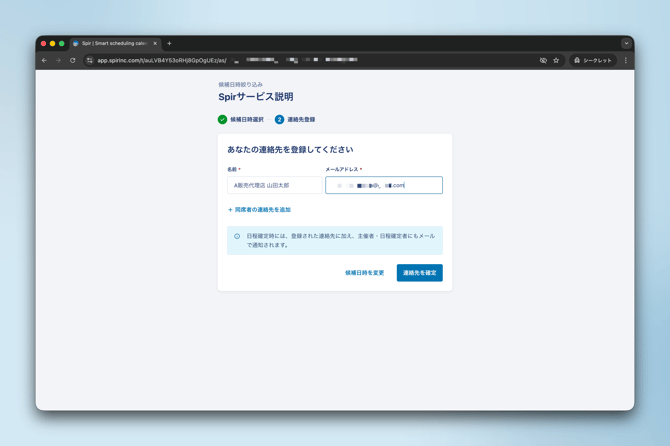Viewport: 670px width, 446px height.
Task: Focus the 名前 input field
Action: pos(274,185)
